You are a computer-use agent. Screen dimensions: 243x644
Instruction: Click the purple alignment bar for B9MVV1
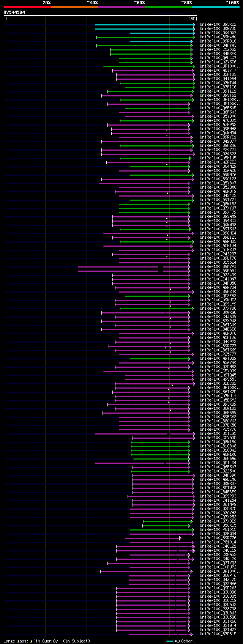coord(134,267)
